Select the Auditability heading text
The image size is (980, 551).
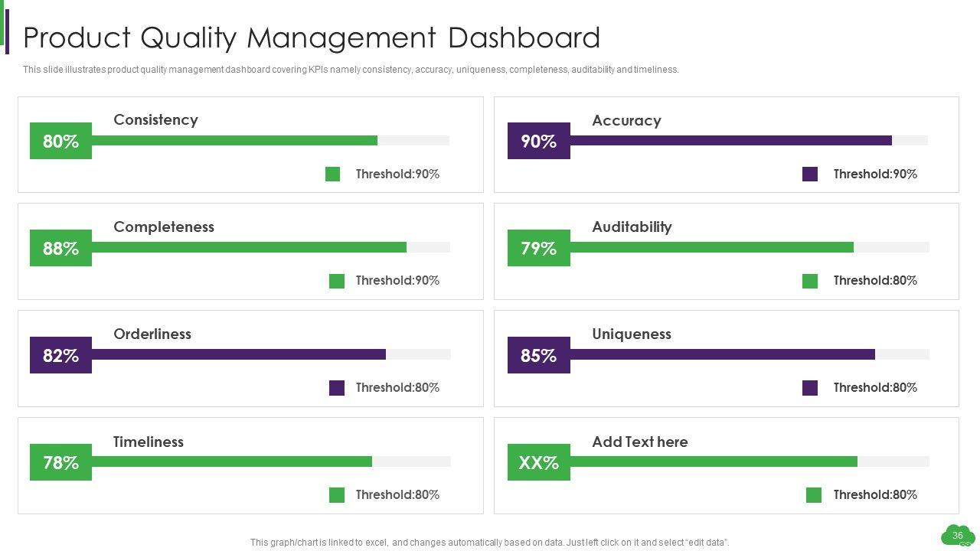(x=632, y=227)
